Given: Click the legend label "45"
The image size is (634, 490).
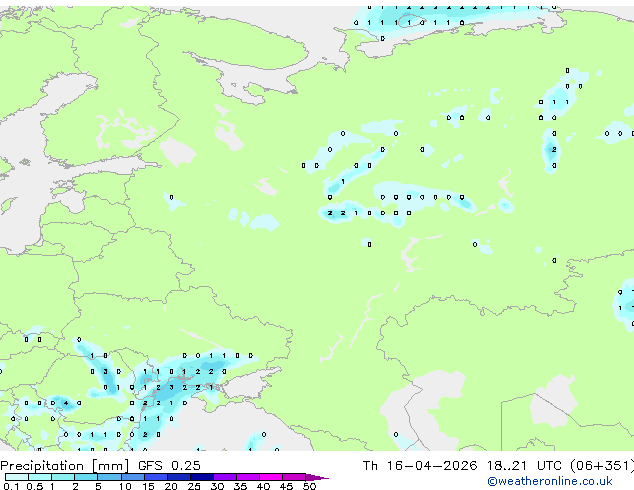Looking at the screenshot, I should pos(286,486).
